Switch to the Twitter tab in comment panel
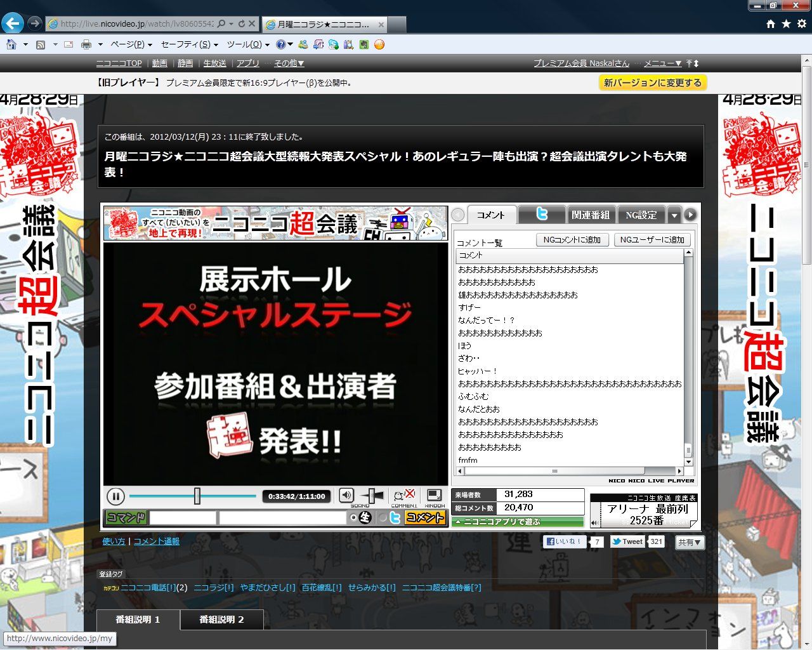Screen dimensions: 812x650 coord(542,215)
